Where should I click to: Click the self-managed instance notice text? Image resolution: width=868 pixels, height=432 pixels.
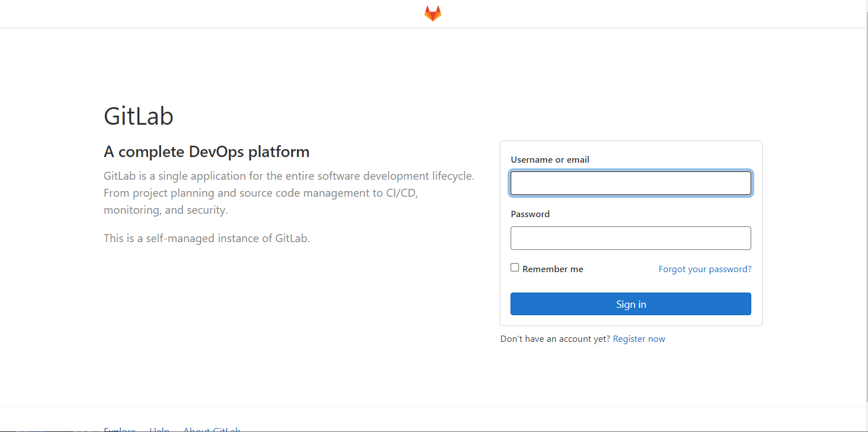tap(207, 238)
